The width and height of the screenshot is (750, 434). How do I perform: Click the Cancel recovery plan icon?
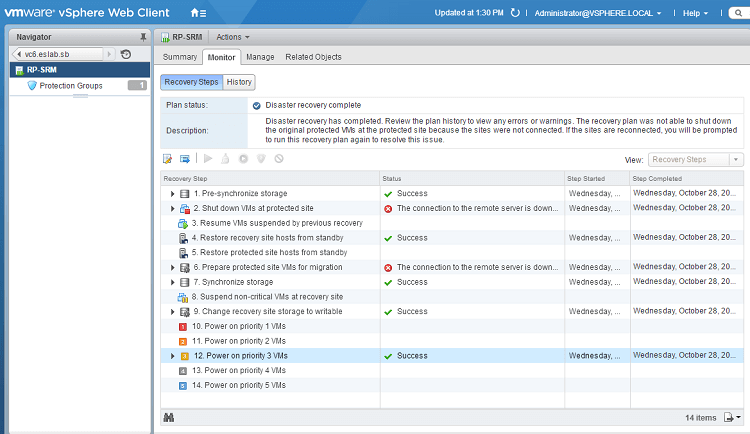click(279, 158)
